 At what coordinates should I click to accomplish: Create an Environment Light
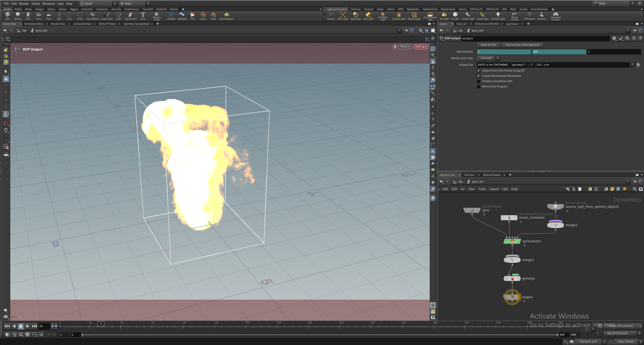[430, 16]
